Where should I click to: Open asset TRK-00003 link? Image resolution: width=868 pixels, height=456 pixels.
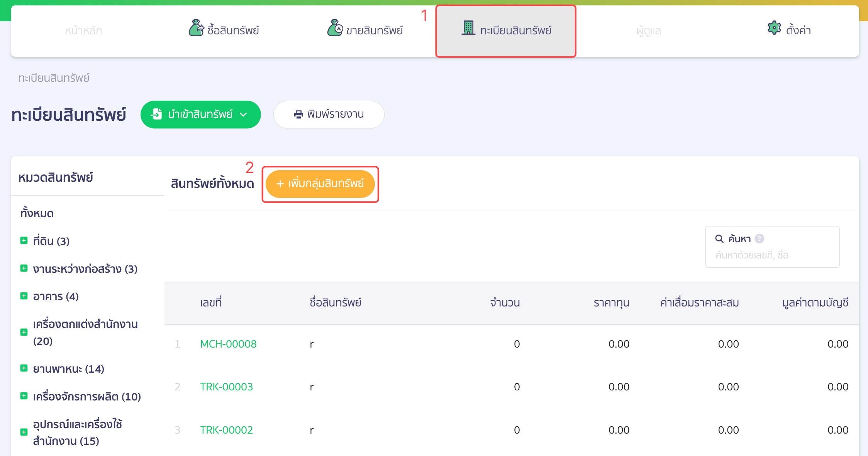pyautogui.click(x=226, y=387)
